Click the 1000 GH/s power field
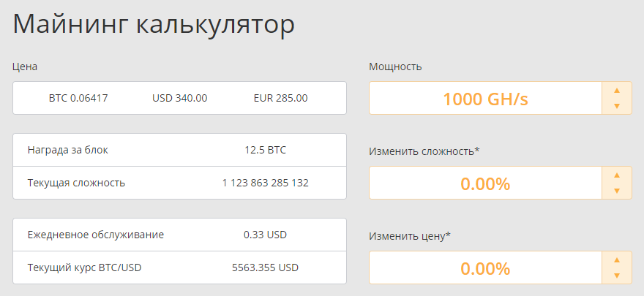 (x=484, y=99)
